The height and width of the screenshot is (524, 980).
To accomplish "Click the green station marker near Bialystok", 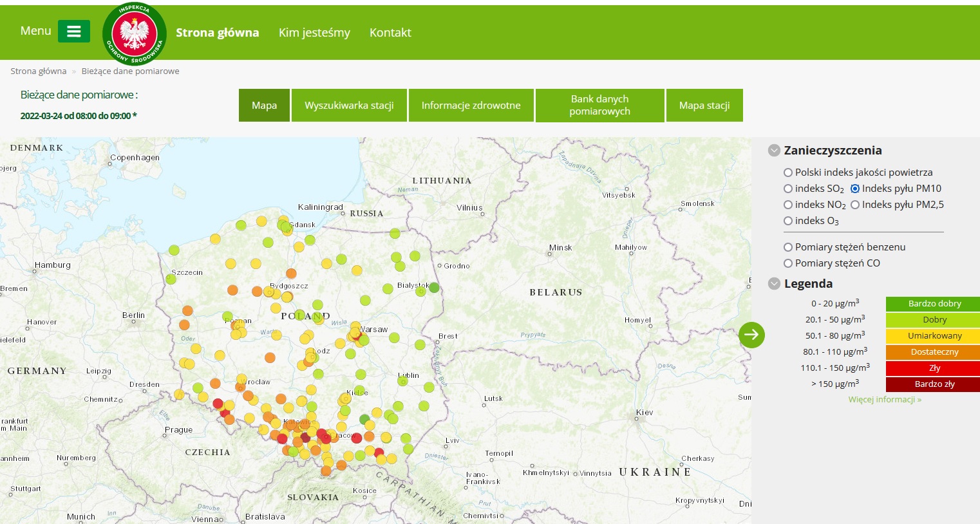I will (434, 287).
